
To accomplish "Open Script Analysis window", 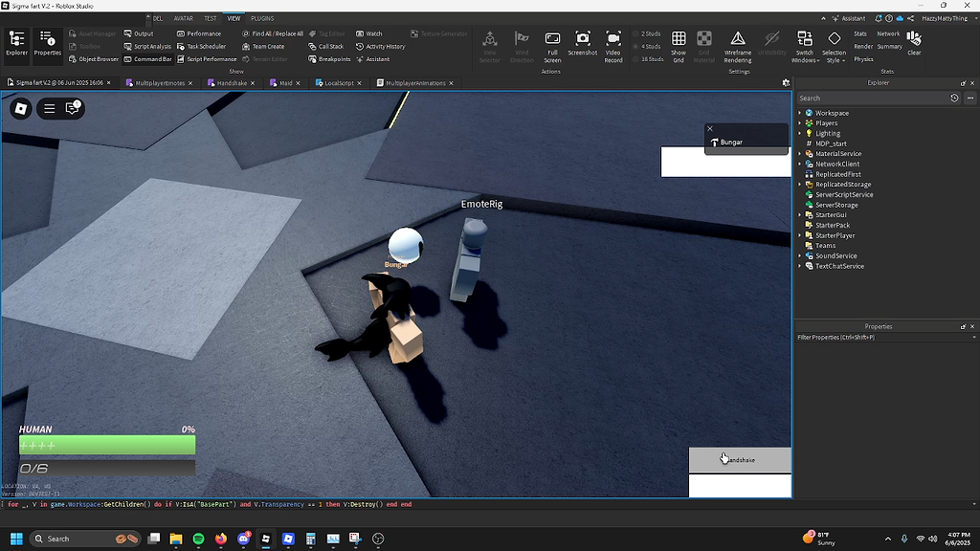I will click(146, 46).
